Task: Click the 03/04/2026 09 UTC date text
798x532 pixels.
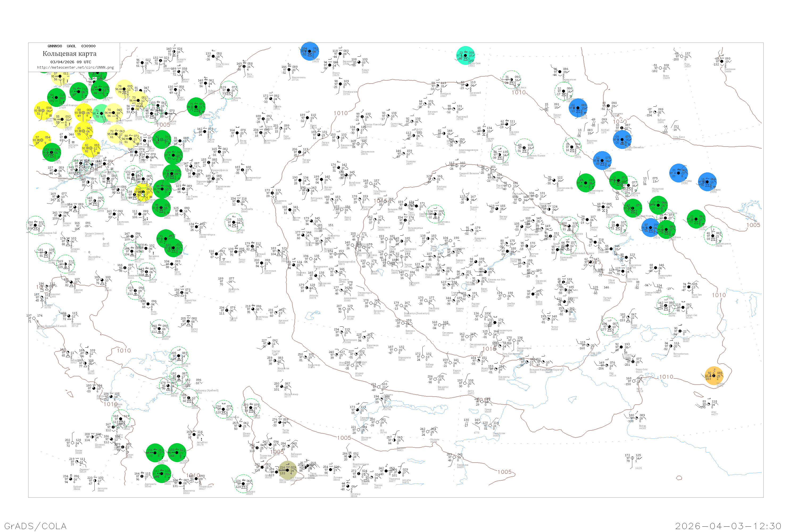Action: click(x=70, y=62)
